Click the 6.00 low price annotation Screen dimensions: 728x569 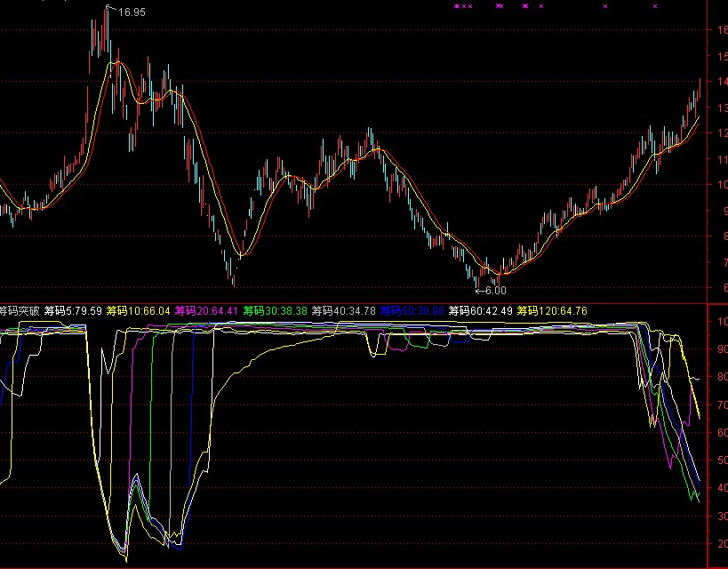click(x=495, y=291)
